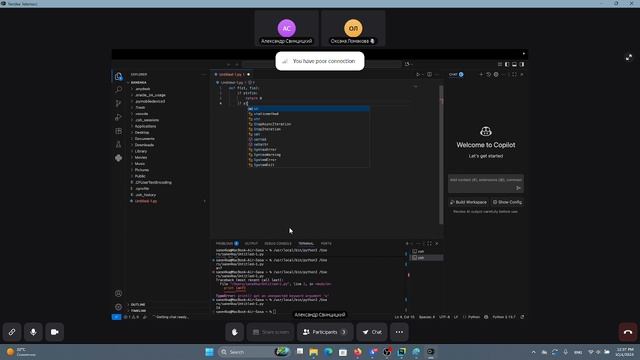Open Untitled-1.py in the Explorer tree
640x360 pixels.
pos(146,201)
